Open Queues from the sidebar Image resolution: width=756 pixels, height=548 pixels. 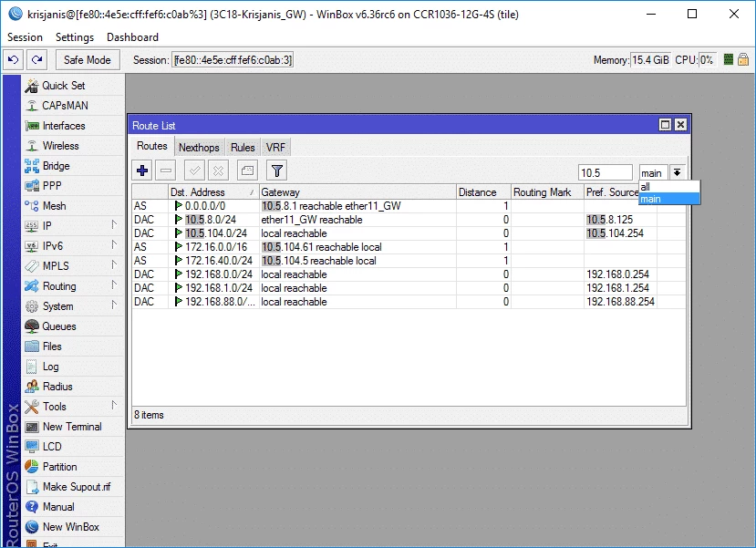(x=58, y=326)
